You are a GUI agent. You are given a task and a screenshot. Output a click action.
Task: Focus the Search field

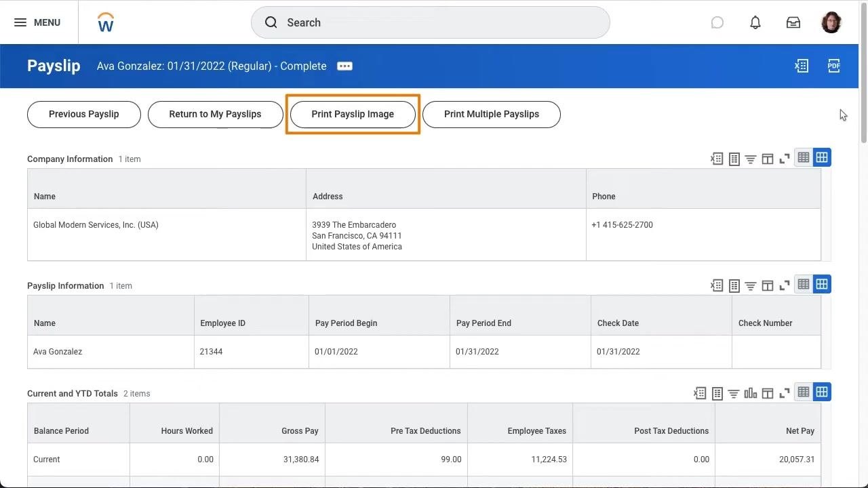[x=431, y=22]
